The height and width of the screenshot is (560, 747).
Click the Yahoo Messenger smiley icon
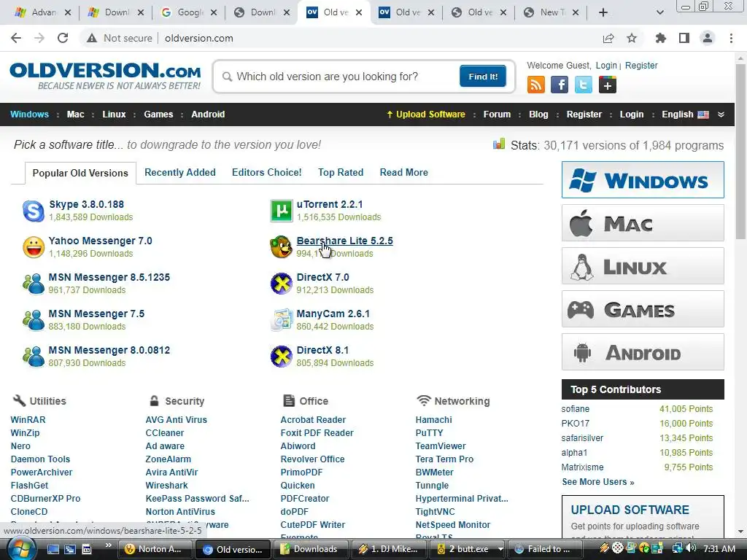pos(34,247)
